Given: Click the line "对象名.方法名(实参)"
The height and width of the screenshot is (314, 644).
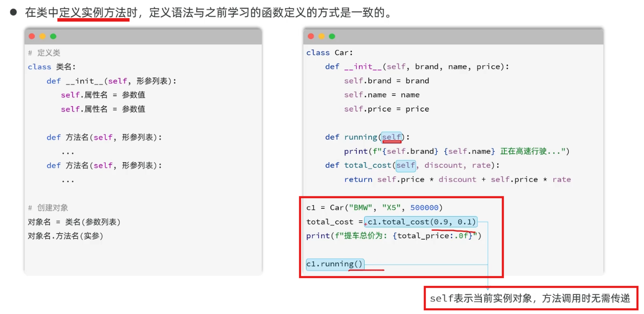Looking at the screenshot, I should pyautogui.click(x=65, y=235).
